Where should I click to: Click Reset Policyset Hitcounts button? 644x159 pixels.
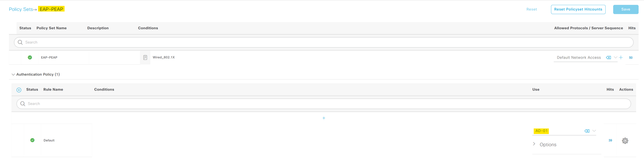[578, 9]
